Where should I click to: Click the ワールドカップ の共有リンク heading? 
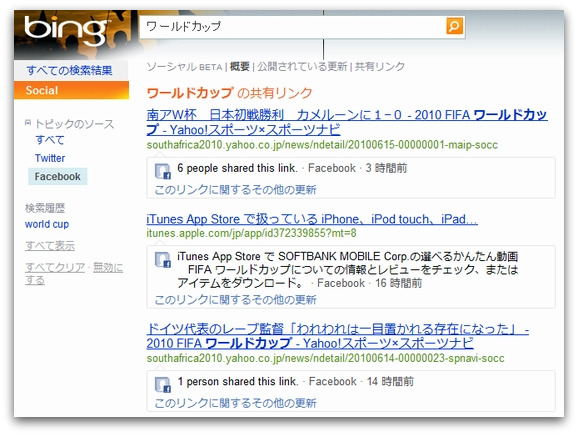pos(229,93)
